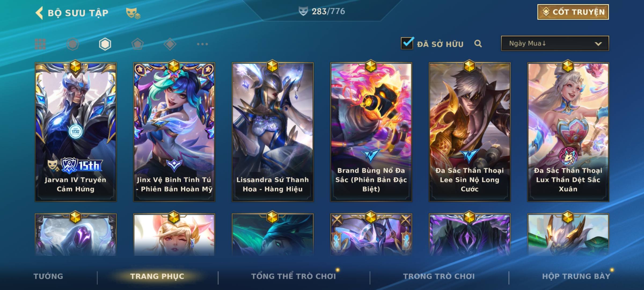Switch to the Tướng tab
The width and height of the screenshot is (644, 290).
pyautogui.click(x=48, y=276)
